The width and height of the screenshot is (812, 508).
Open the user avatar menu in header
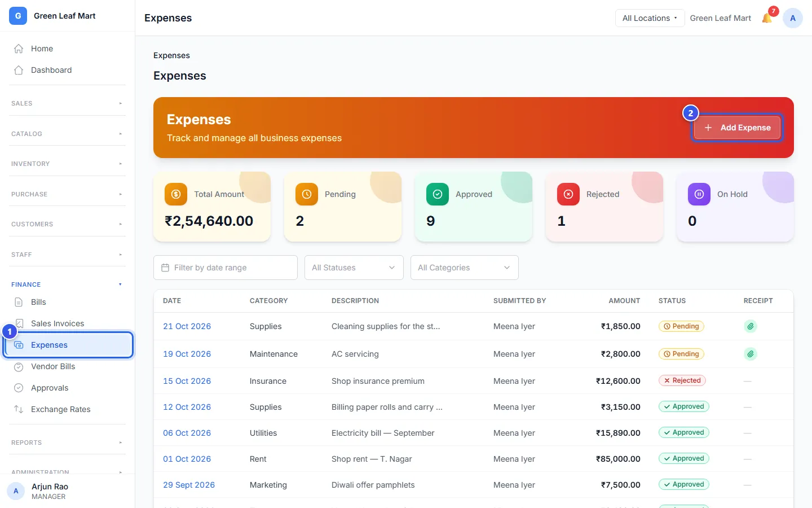tap(793, 18)
